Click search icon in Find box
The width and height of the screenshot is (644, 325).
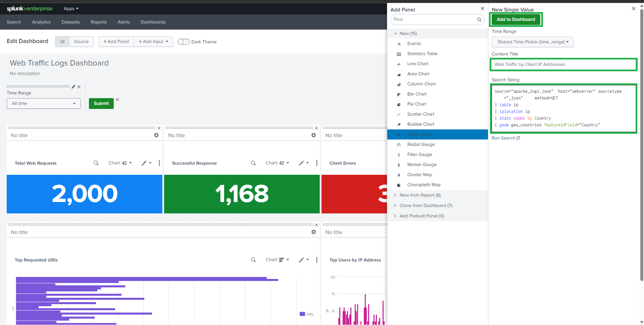tap(479, 19)
